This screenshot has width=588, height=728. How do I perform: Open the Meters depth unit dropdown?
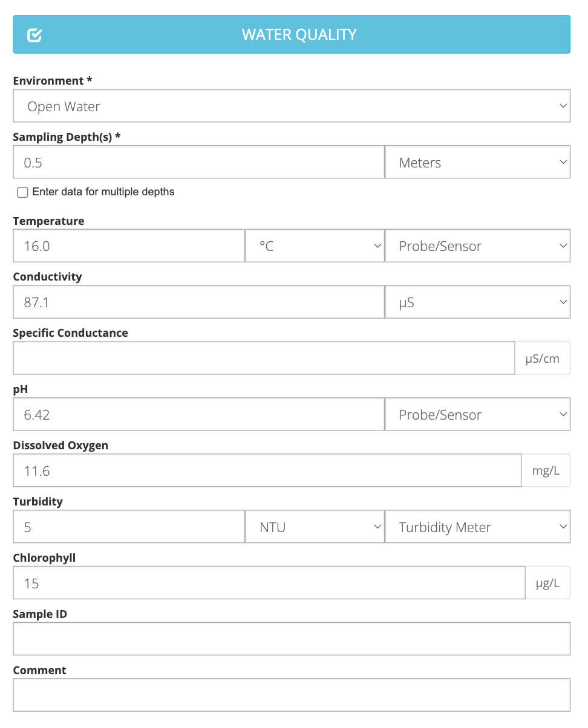pos(477,163)
